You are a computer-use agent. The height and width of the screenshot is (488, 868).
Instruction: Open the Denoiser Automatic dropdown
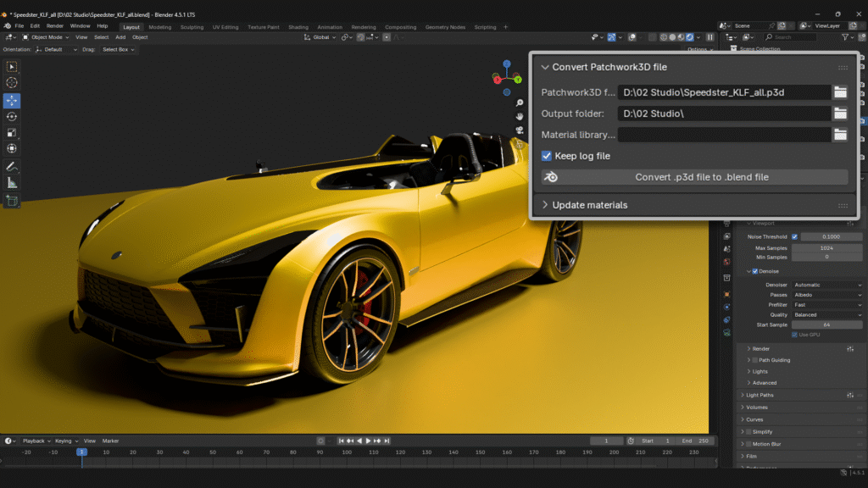(x=826, y=285)
